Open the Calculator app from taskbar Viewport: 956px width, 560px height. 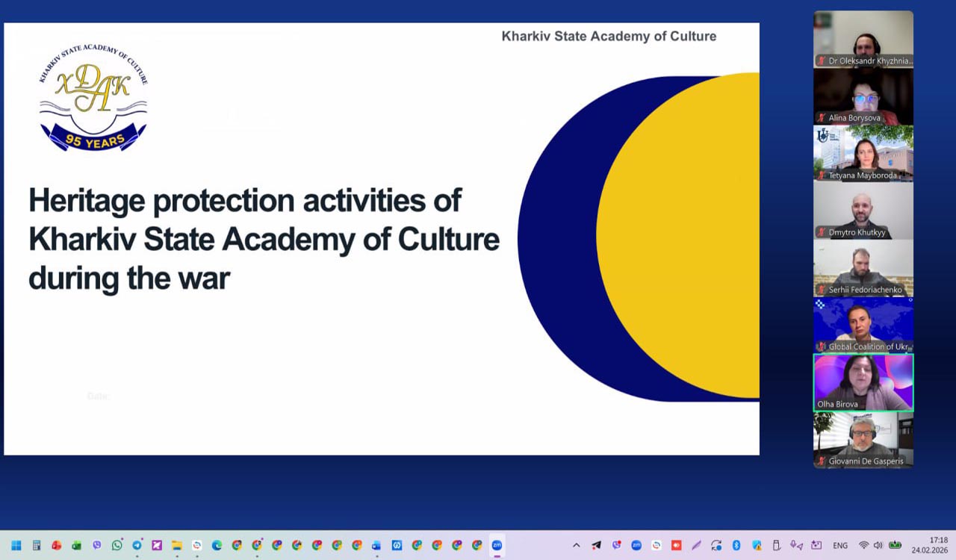(36, 545)
